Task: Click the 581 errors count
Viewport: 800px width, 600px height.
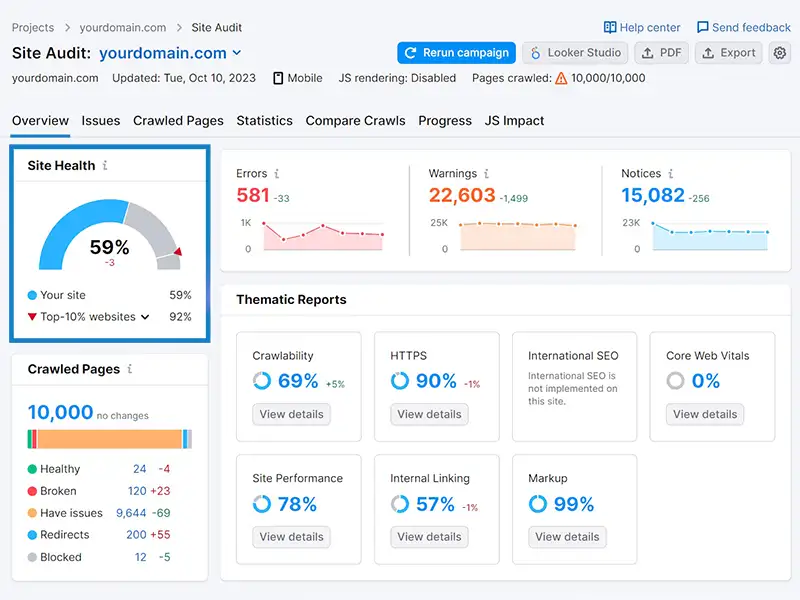Action: coord(253,195)
